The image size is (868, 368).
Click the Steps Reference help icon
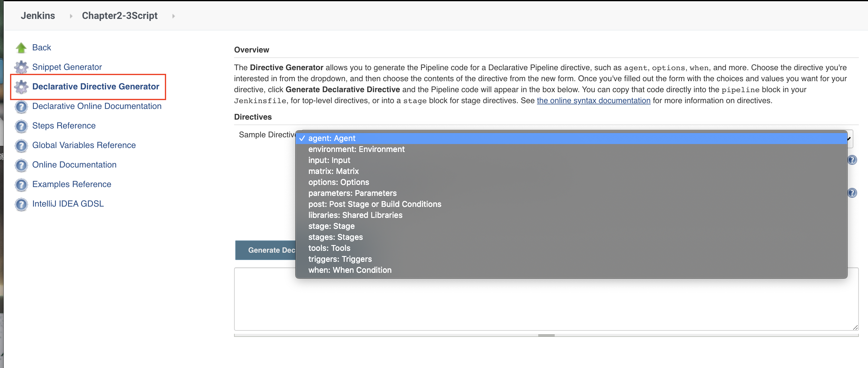tap(22, 125)
